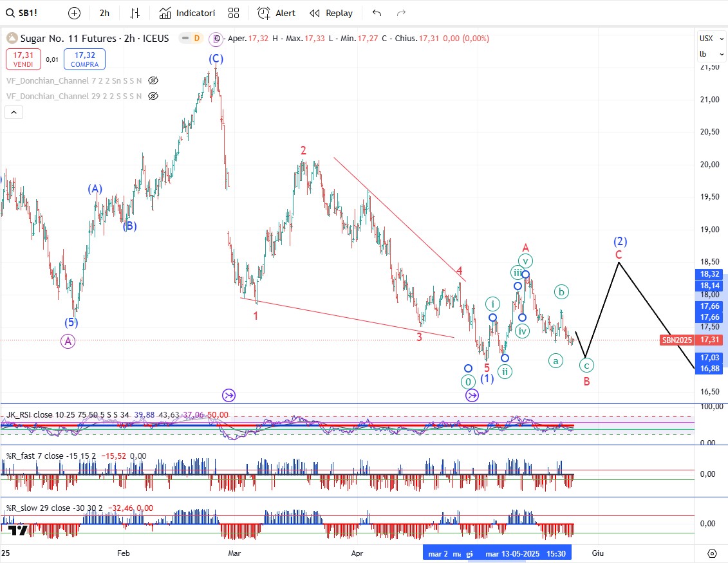Image resolution: width=728 pixels, height=563 pixels.
Task: Select circled green 0 label
Action: pyautogui.click(x=468, y=382)
